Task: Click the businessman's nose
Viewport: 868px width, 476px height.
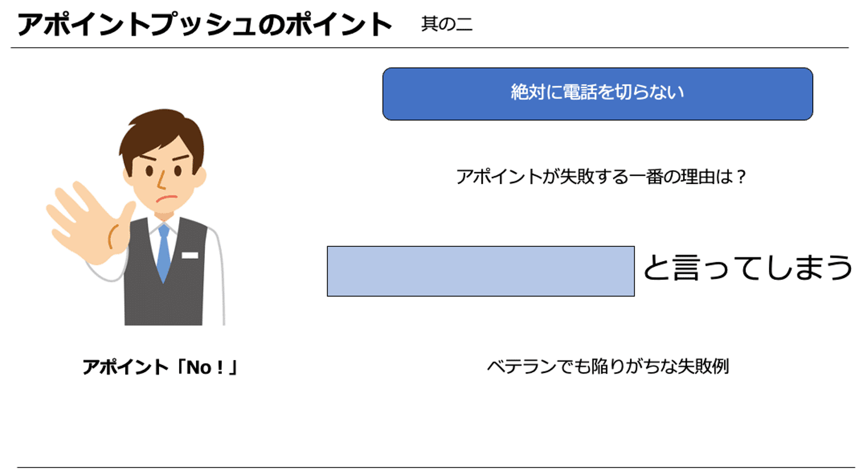Action: pyautogui.click(x=161, y=181)
